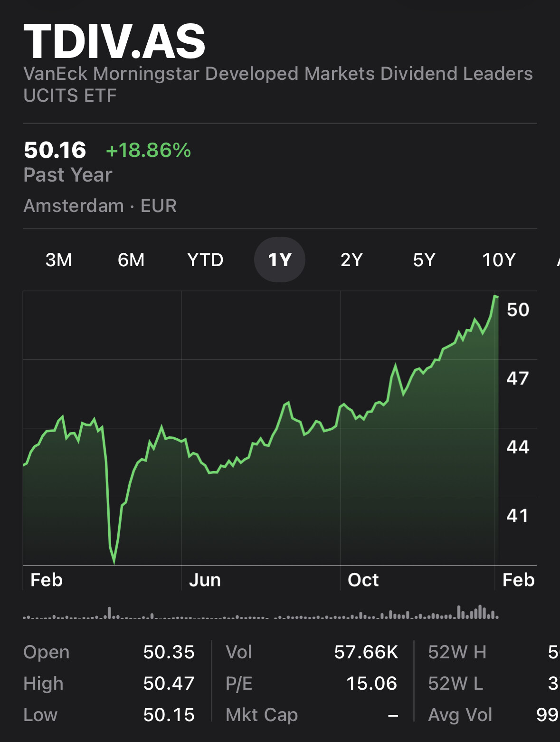
Task: Tap the TDIV.AS ticker title
Action: [114, 42]
